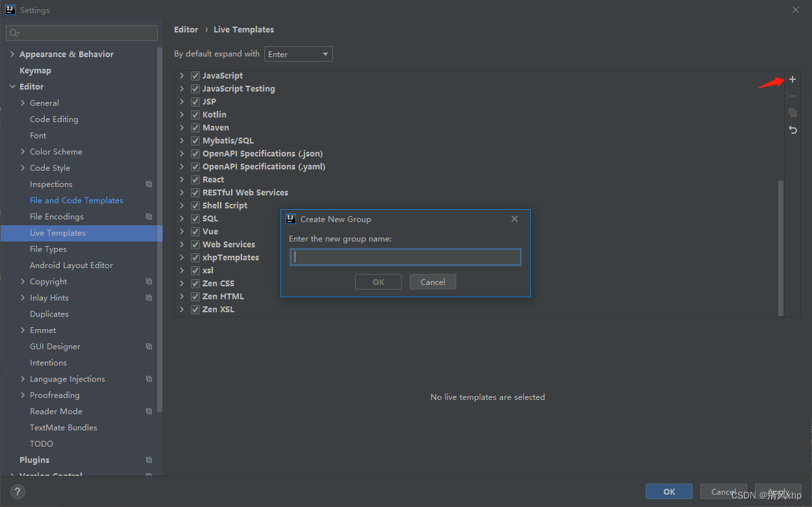The width and height of the screenshot is (812, 507).
Task: Open the Help question mark icon
Action: (18, 491)
